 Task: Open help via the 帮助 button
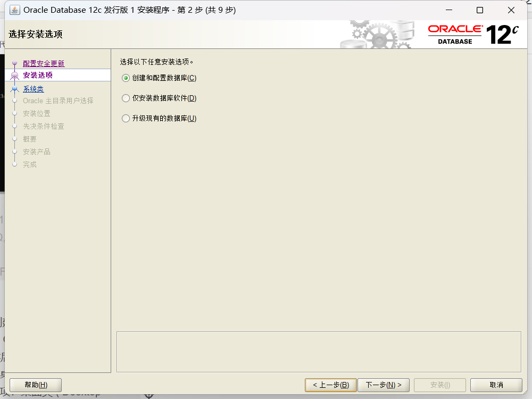point(36,385)
